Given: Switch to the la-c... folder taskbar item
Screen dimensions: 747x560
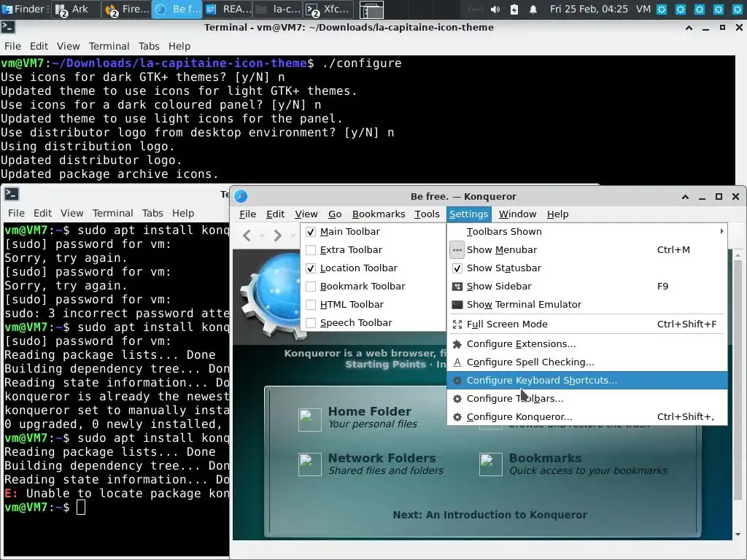Looking at the screenshot, I should pos(278,9).
